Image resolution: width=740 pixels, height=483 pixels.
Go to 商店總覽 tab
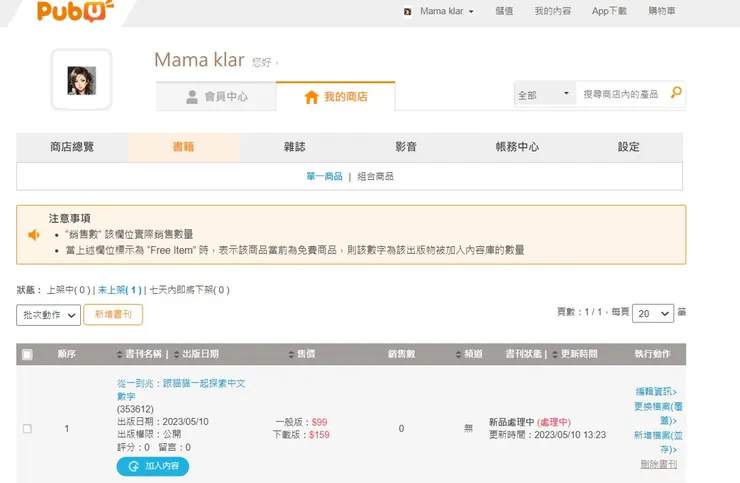click(72, 147)
